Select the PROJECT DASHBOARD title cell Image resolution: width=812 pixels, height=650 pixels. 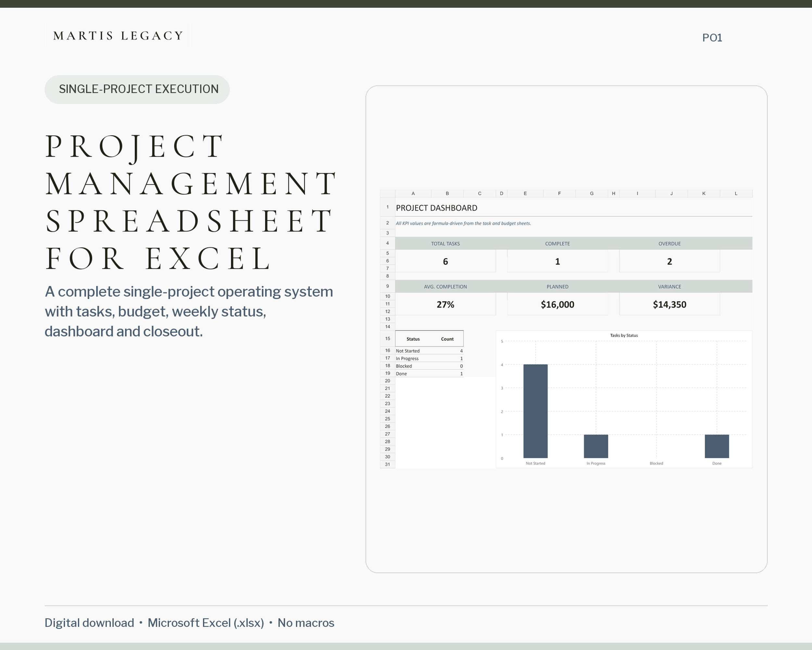437,208
